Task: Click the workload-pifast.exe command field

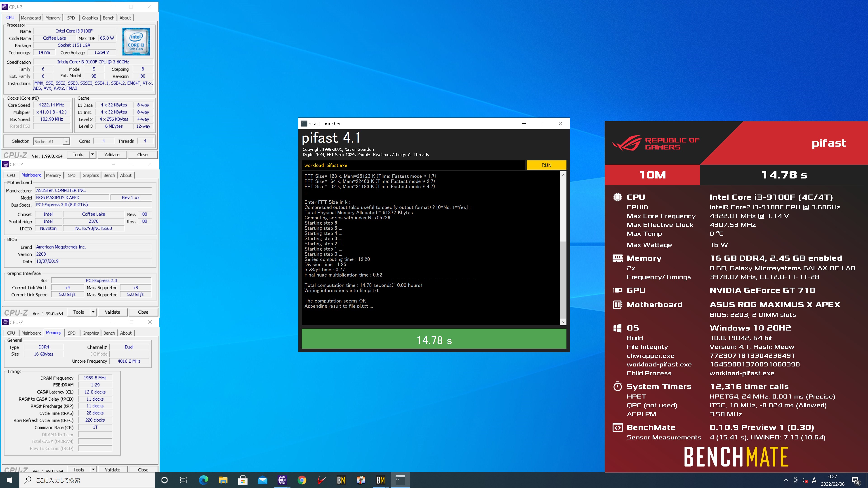Action: pos(414,165)
